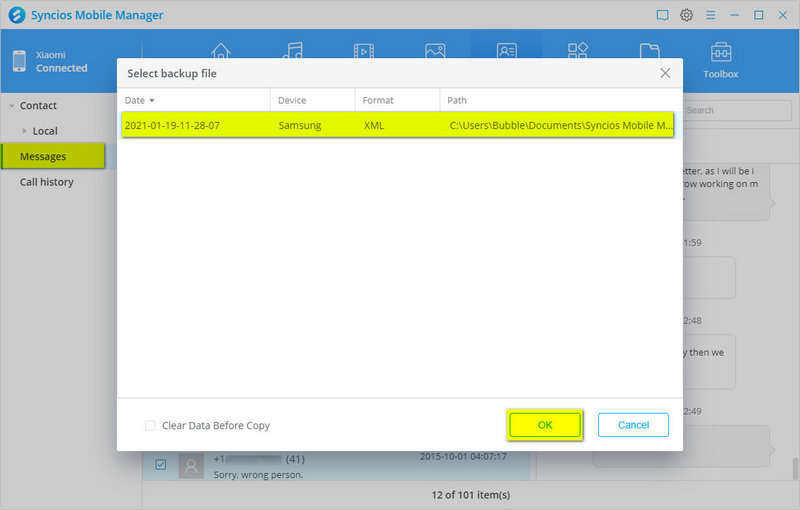The height and width of the screenshot is (510, 800).
Task: Click the 12 of 101 item(s) status text
Action: coord(470,495)
